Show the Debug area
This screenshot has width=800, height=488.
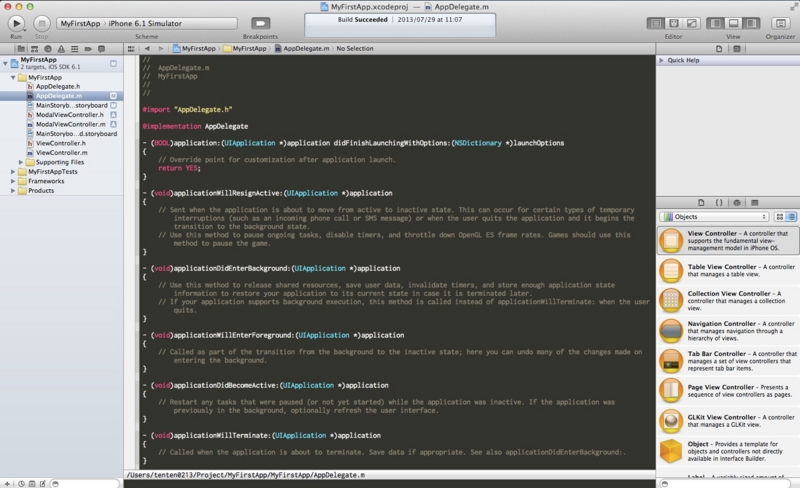(733, 23)
